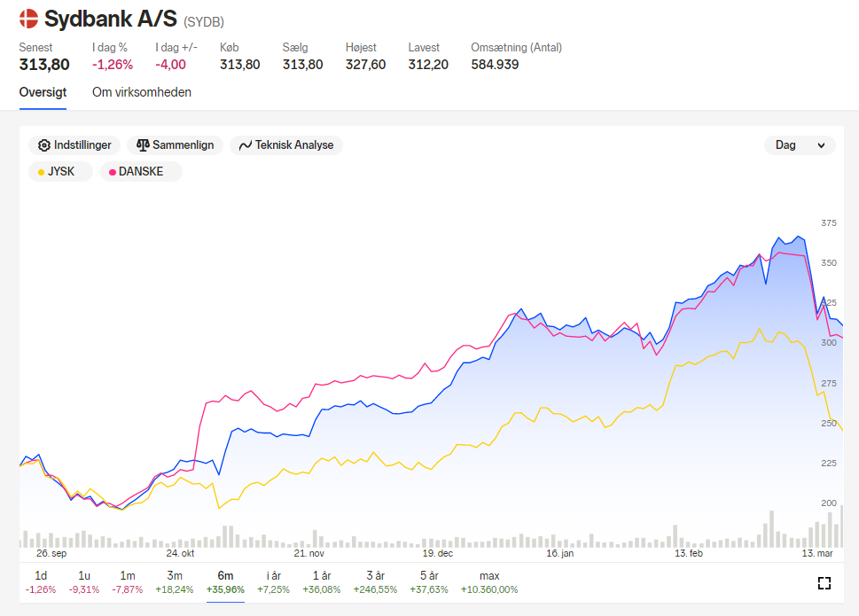Select the 3m time range
The width and height of the screenshot is (859, 616).
click(175, 582)
